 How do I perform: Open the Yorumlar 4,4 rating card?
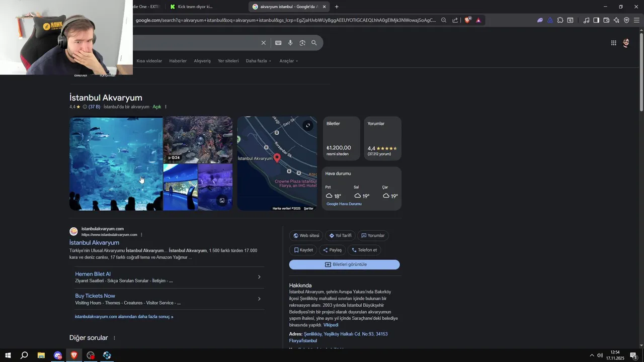382,138
